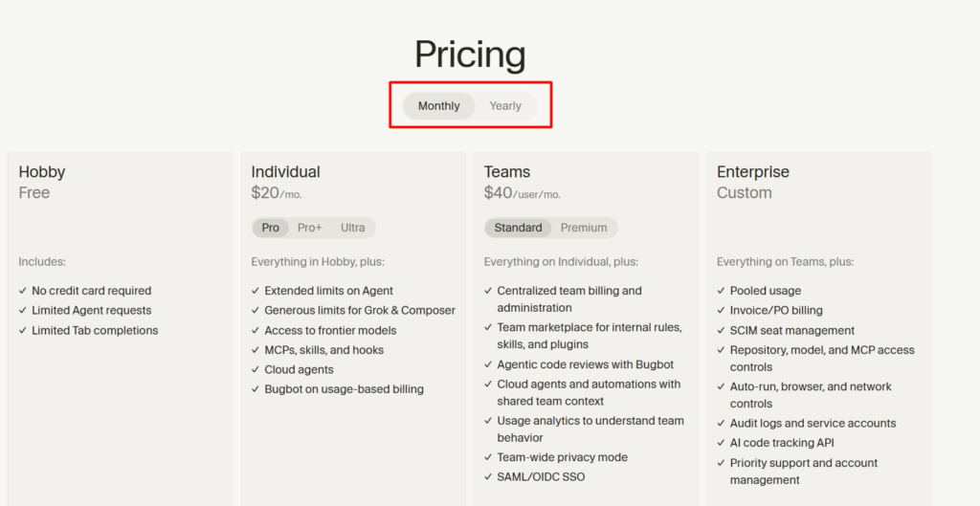Click the Pricing page heading

pyautogui.click(x=470, y=55)
